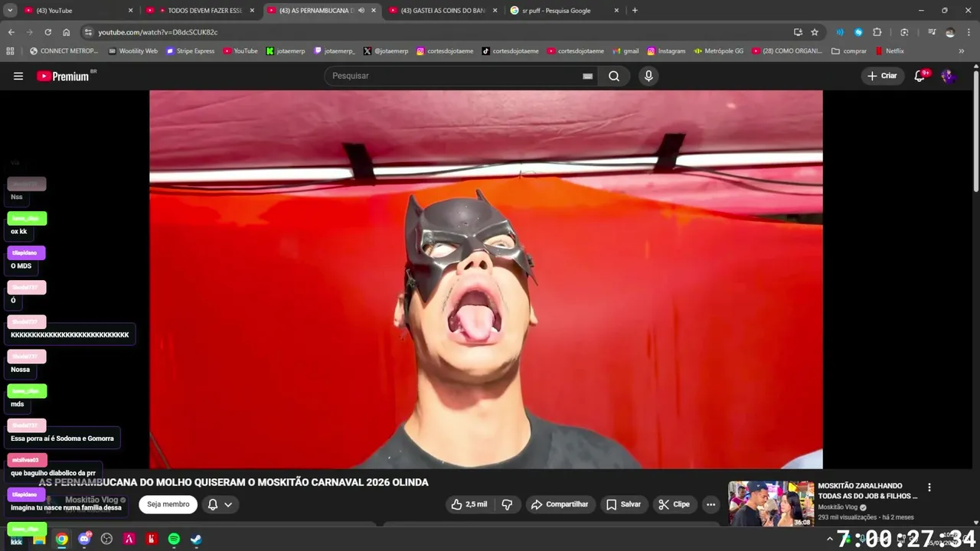Open the tab search dropdown arrow
The width and height of the screenshot is (980, 551).
click(x=10, y=11)
